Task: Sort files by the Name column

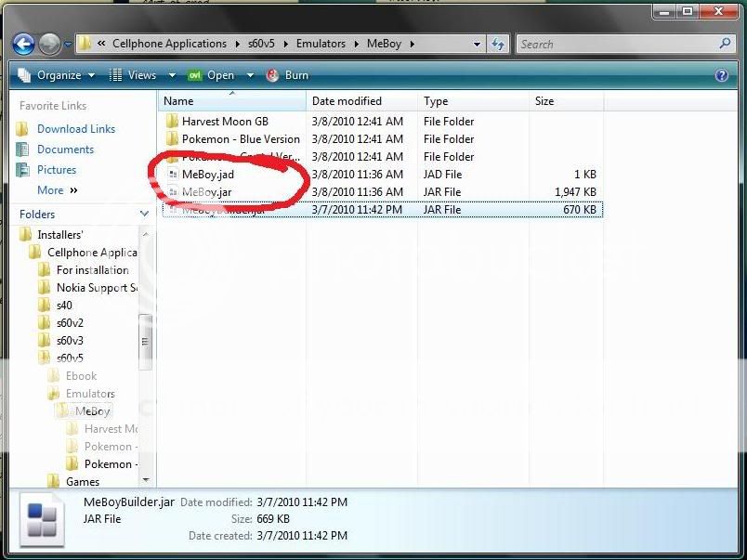Action: coord(232,101)
